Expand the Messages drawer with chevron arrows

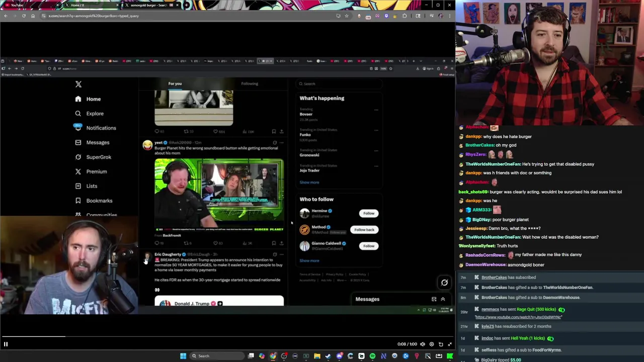pos(443,299)
